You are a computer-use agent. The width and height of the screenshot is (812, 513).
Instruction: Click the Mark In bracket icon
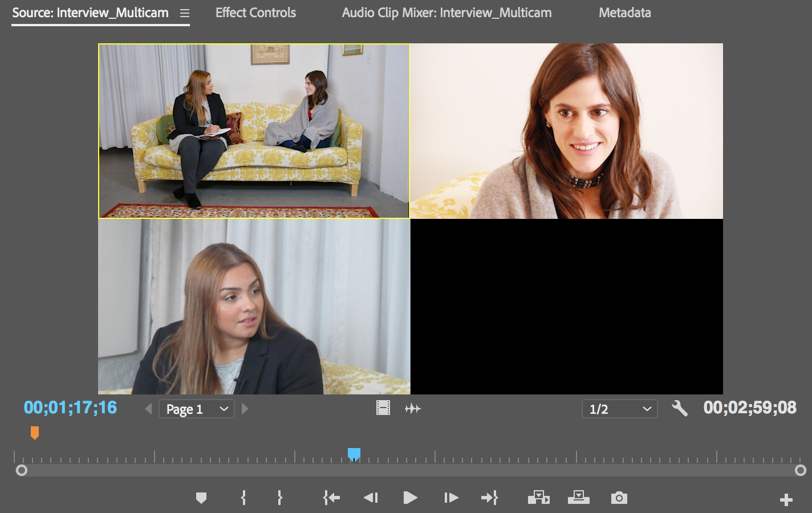(x=243, y=498)
